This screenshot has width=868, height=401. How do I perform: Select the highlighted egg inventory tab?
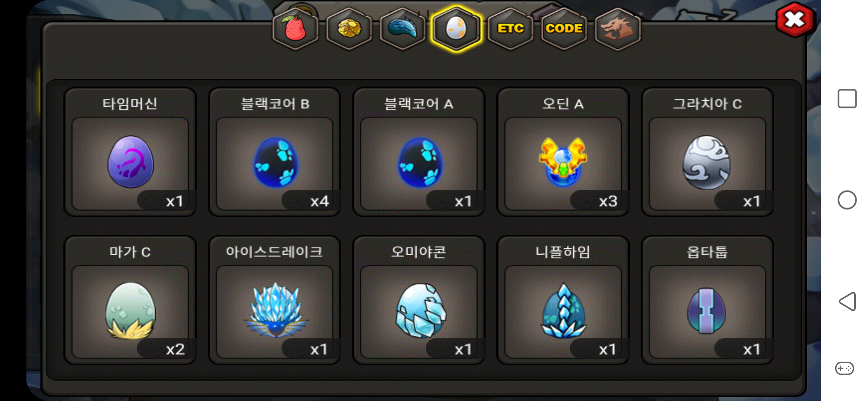point(457,29)
